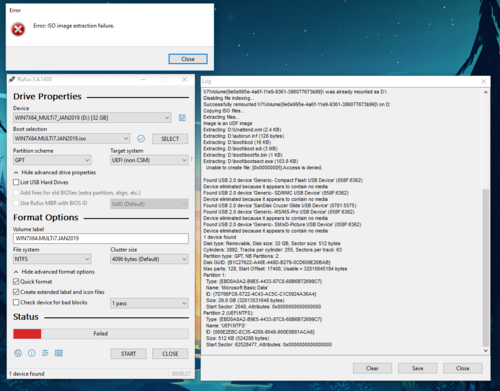This screenshot has height=391, width=500.
Task: Click the START button
Action: point(128,354)
